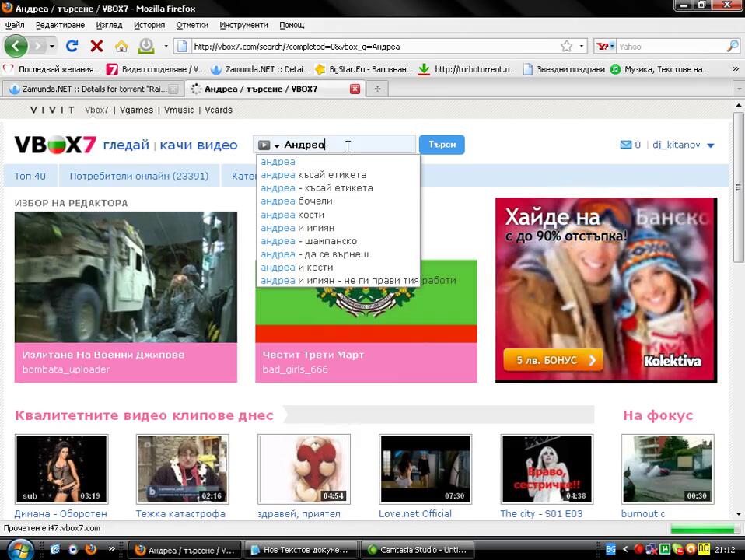Click the green Back navigation arrow
Viewport: 745px width, 560px height.
[x=16, y=46]
